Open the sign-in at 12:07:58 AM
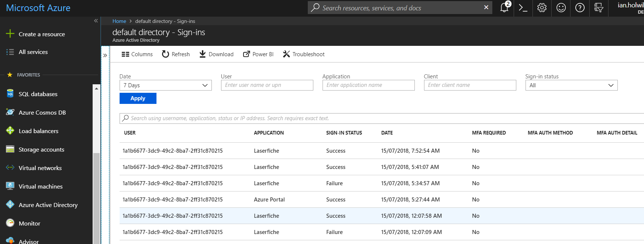The width and height of the screenshot is (644, 244). pos(382,216)
